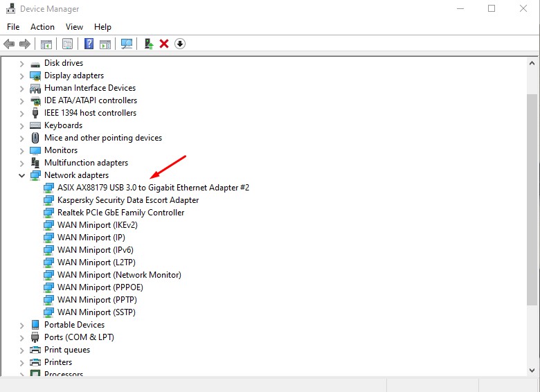Expand the Keyboards node
Viewport: 540px width, 392px height.
pyautogui.click(x=21, y=126)
